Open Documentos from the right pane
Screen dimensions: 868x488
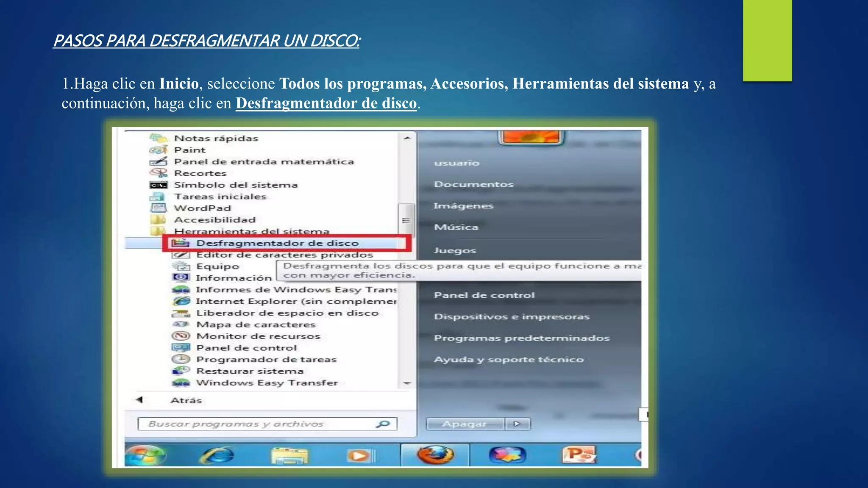[x=473, y=184]
